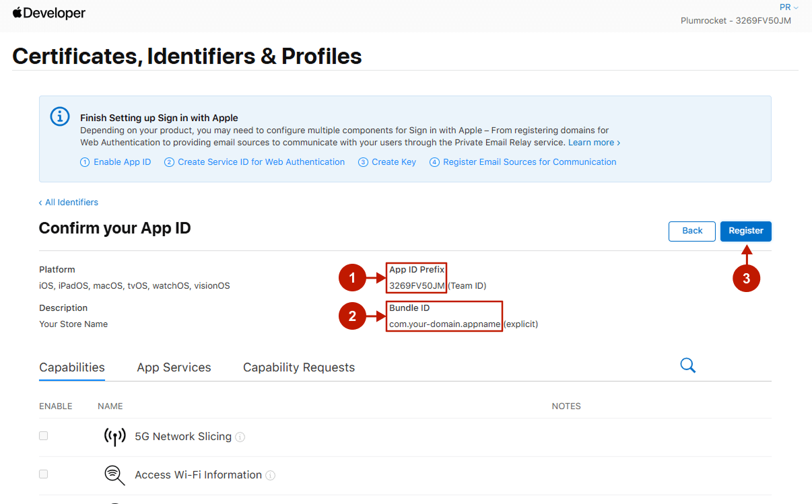The width and height of the screenshot is (812, 504).
Task: Click the Apple Developer logo
Action: pyautogui.click(x=49, y=13)
